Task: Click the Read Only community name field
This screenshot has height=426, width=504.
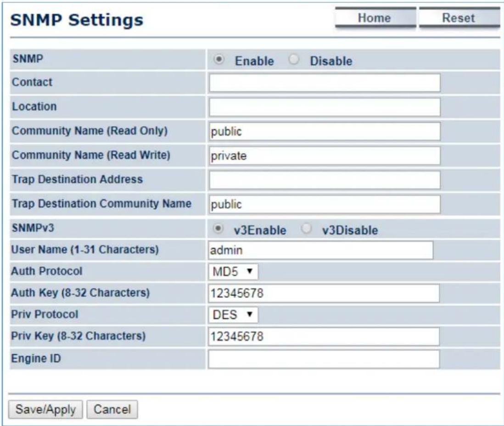Action: point(325,131)
